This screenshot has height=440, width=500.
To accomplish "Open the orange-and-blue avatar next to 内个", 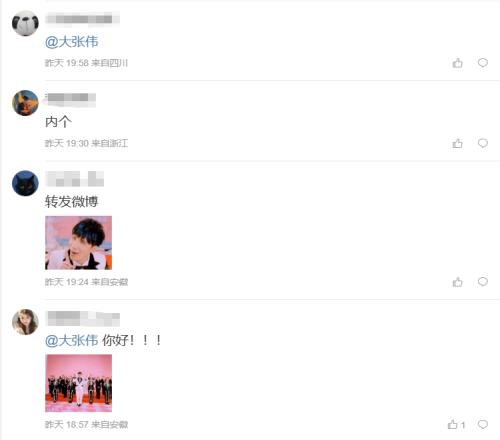I will (25, 103).
